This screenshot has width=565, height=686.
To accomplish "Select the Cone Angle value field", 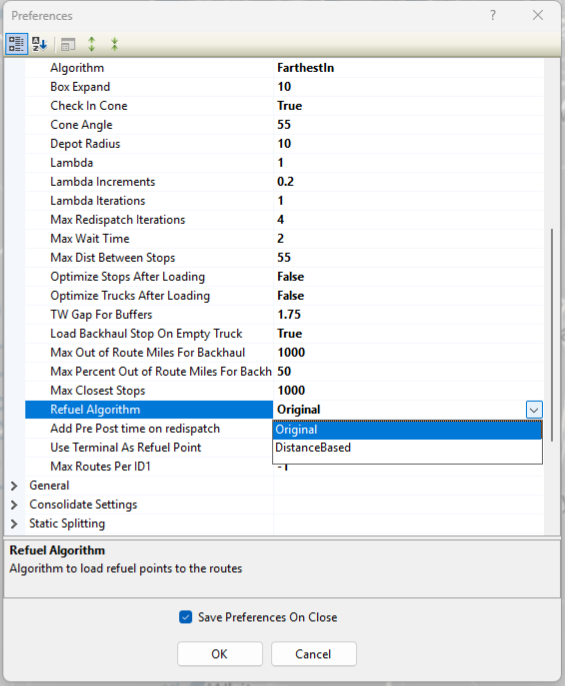I will pyautogui.click(x=408, y=125).
